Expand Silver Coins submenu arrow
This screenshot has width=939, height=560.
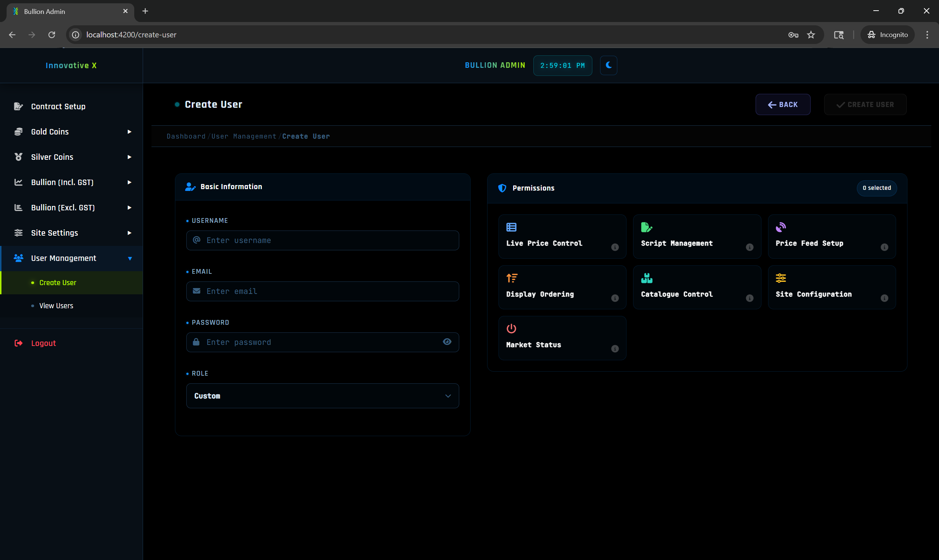(x=129, y=157)
